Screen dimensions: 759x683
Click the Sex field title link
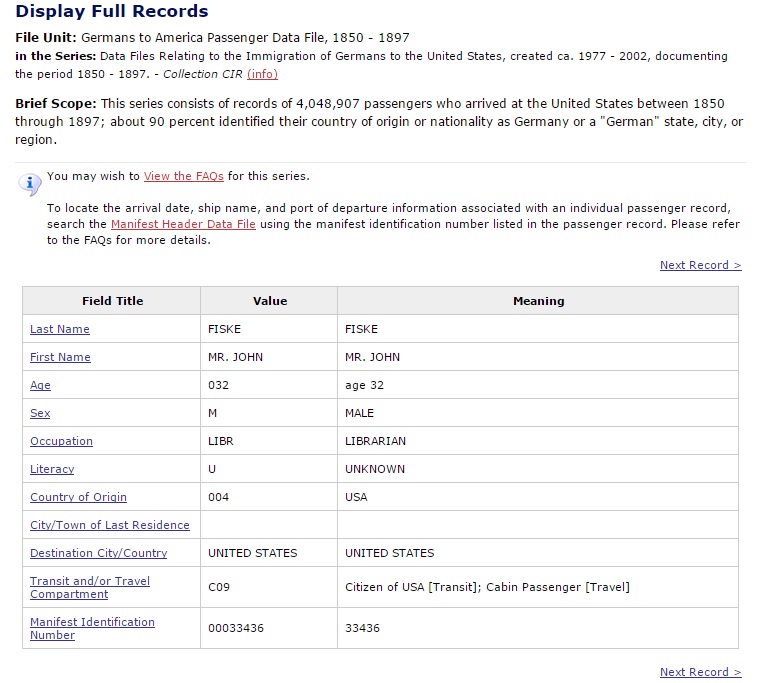pos(40,413)
